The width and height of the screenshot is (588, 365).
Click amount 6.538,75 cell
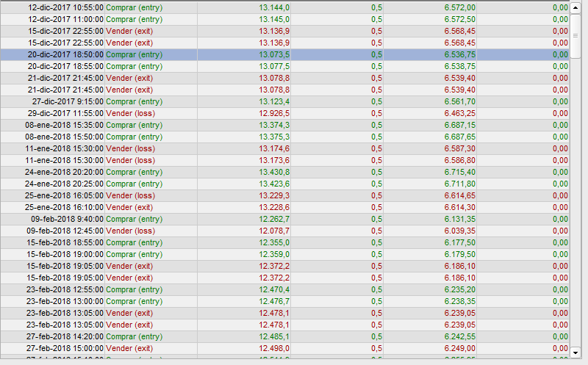tap(460, 66)
